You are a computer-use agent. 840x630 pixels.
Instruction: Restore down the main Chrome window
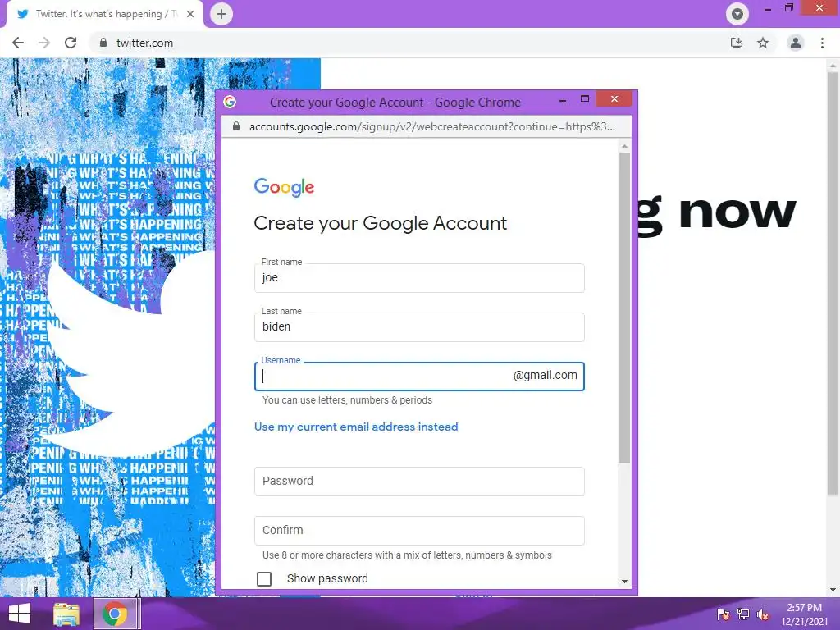pyautogui.click(x=788, y=8)
